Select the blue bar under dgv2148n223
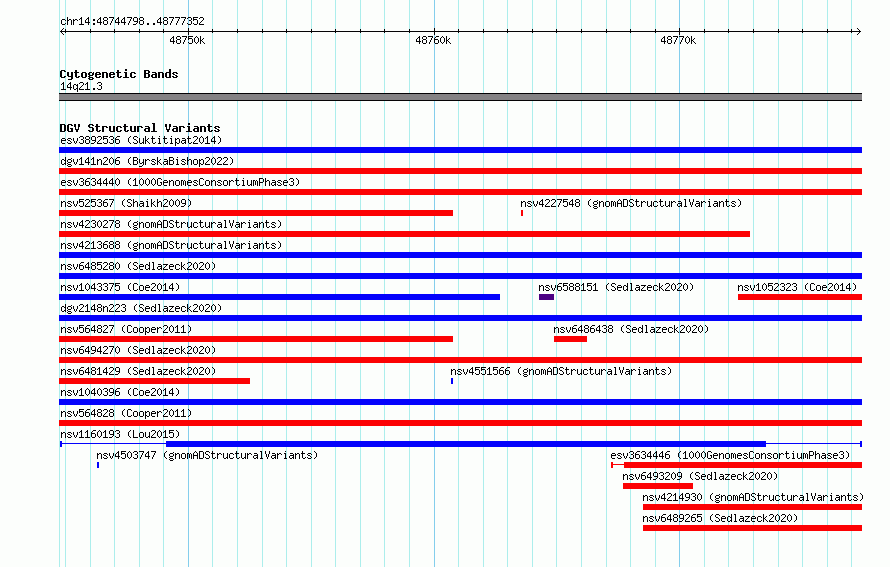Image resolution: width=890 pixels, height=567 pixels. click(x=460, y=318)
